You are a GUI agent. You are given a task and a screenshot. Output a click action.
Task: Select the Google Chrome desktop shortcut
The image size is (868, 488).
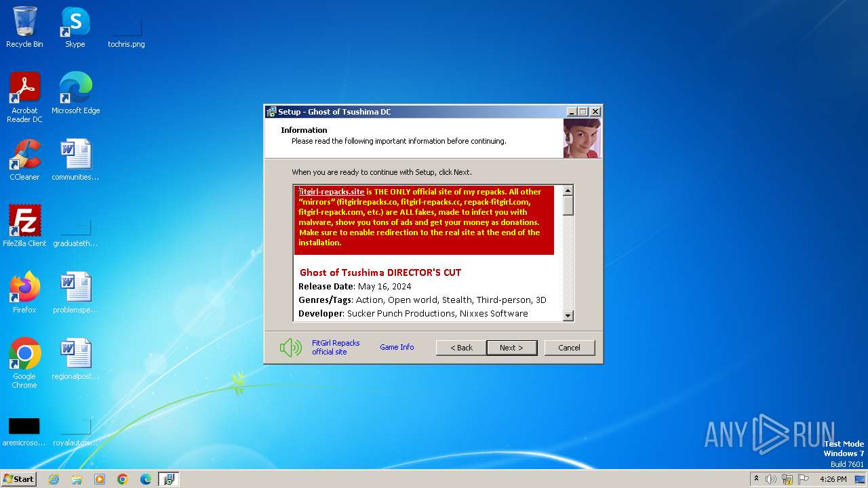point(24,363)
